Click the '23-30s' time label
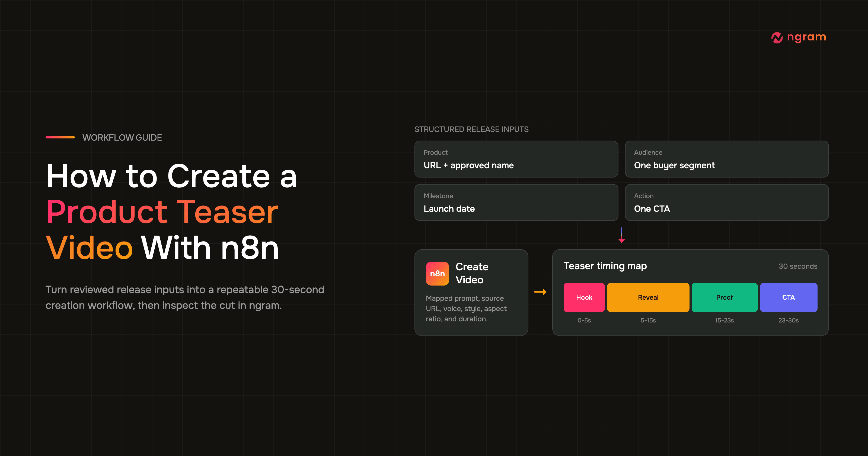868x456 pixels. point(789,320)
